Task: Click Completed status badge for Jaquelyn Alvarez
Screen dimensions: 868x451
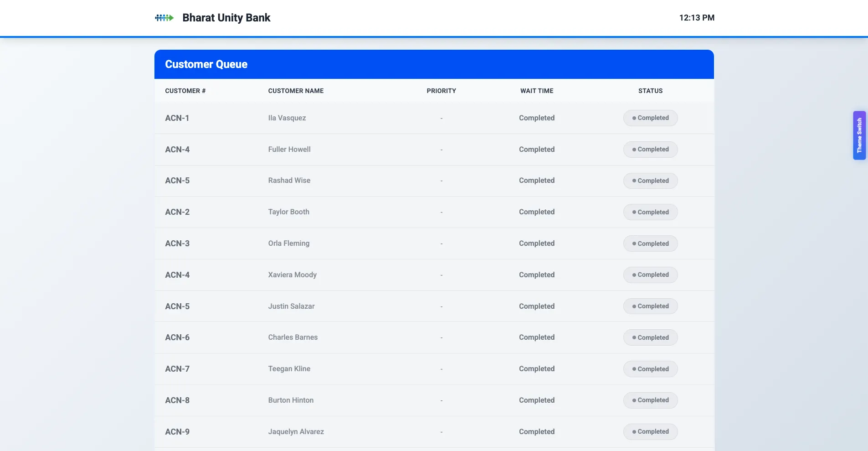Action: [x=650, y=432]
